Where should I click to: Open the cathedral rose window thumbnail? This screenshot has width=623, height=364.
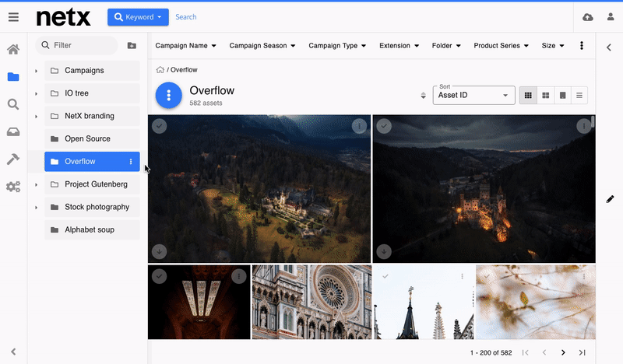(312, 302)
